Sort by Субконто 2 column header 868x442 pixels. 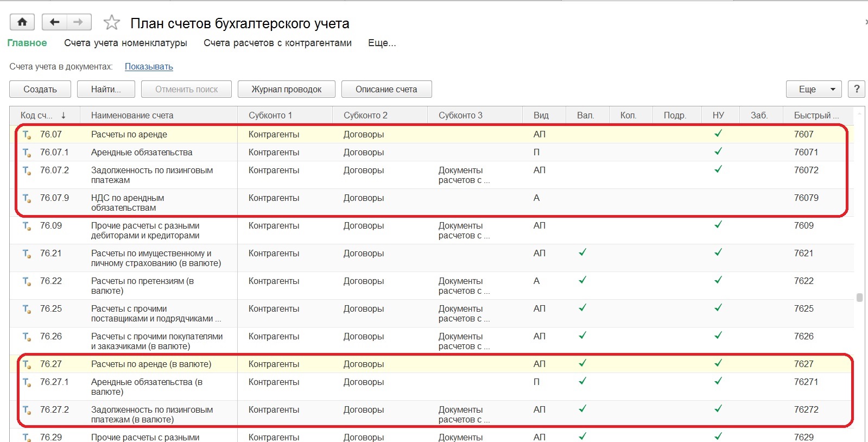point(380,115)
